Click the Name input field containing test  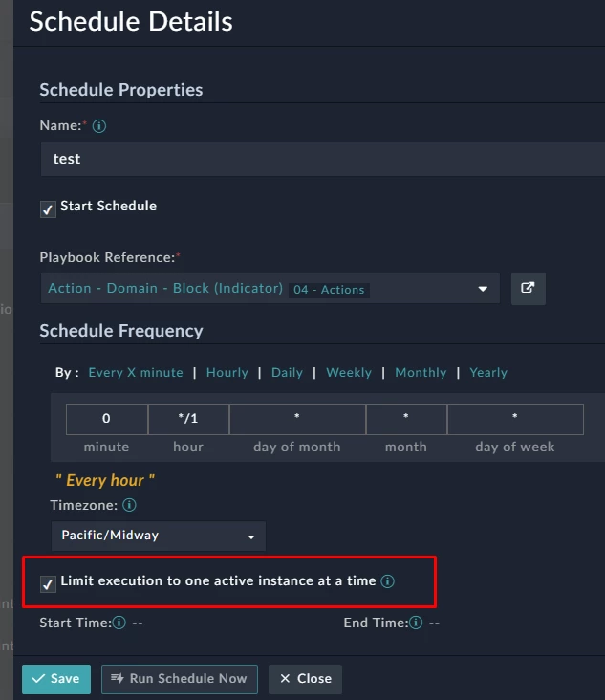(x=323, y=160)
